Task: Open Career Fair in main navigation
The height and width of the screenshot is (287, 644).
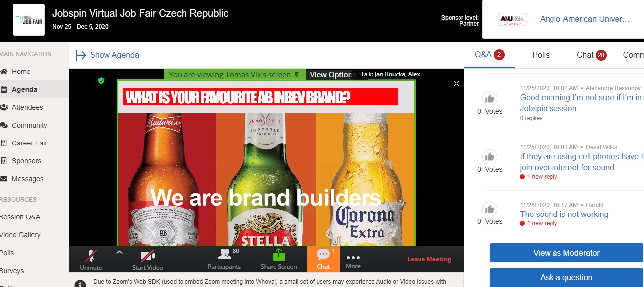Action: (30, 143)
